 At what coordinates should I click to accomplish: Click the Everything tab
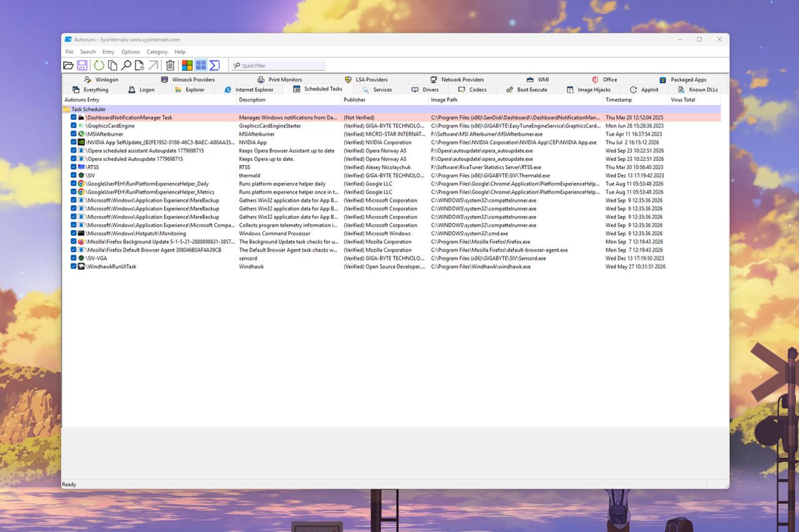[x=91, y=90]
